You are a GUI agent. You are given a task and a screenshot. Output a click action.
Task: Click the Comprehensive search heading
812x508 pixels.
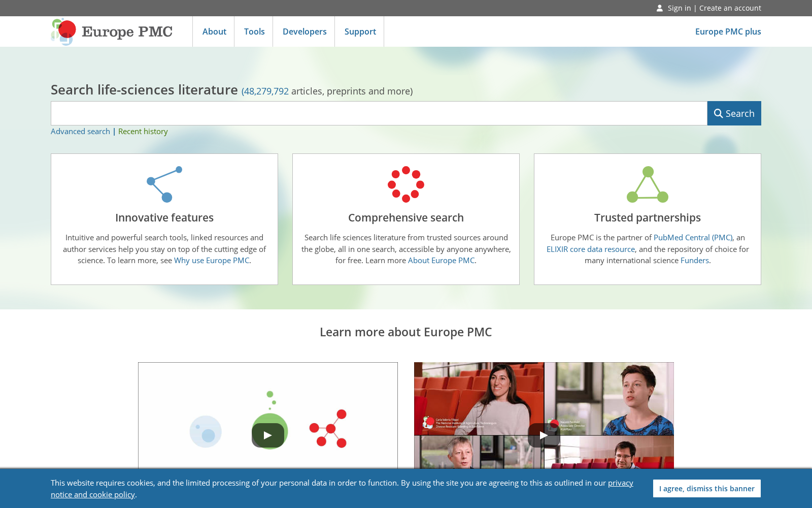pyautogui.click(x=406, y=217)
